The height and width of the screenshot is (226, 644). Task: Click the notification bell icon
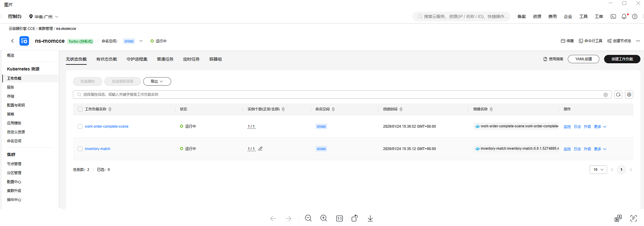624,17
